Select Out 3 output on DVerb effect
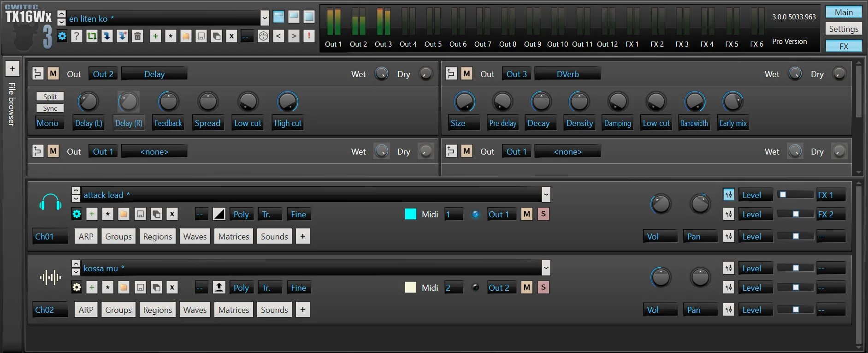868x353 pixels. point(516,74)
